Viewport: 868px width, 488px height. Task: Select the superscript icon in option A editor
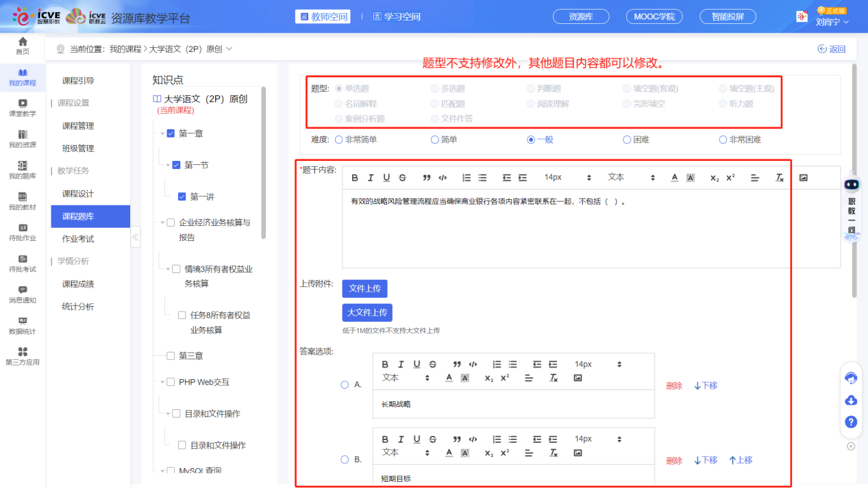point(506,377)
